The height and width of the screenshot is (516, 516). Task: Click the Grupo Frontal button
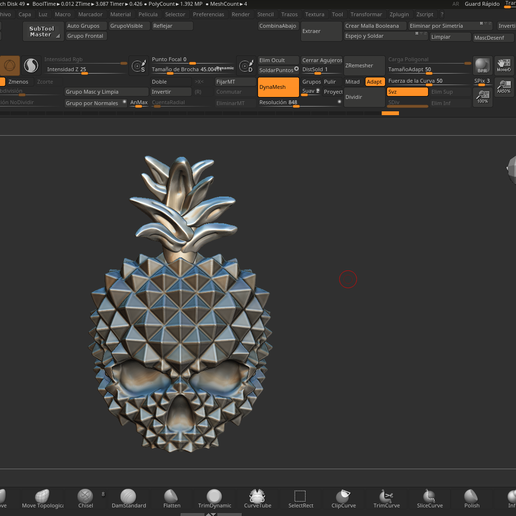pyautogui.click(x=86, y=36)
